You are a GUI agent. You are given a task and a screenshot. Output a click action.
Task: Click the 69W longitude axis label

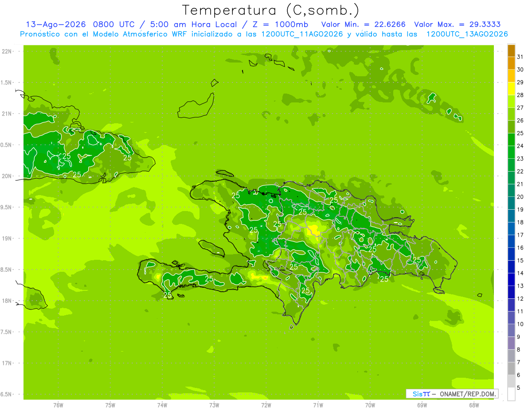[422, 405]
